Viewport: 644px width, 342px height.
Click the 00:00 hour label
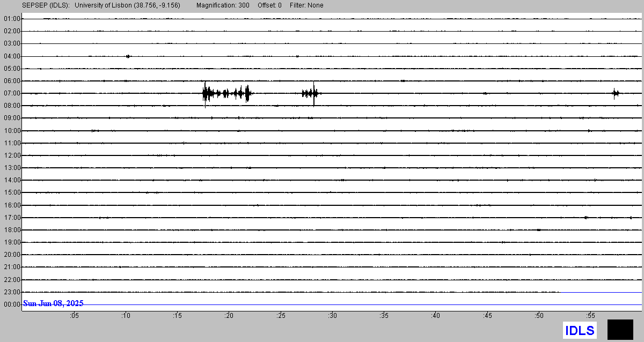pos(12,304)
